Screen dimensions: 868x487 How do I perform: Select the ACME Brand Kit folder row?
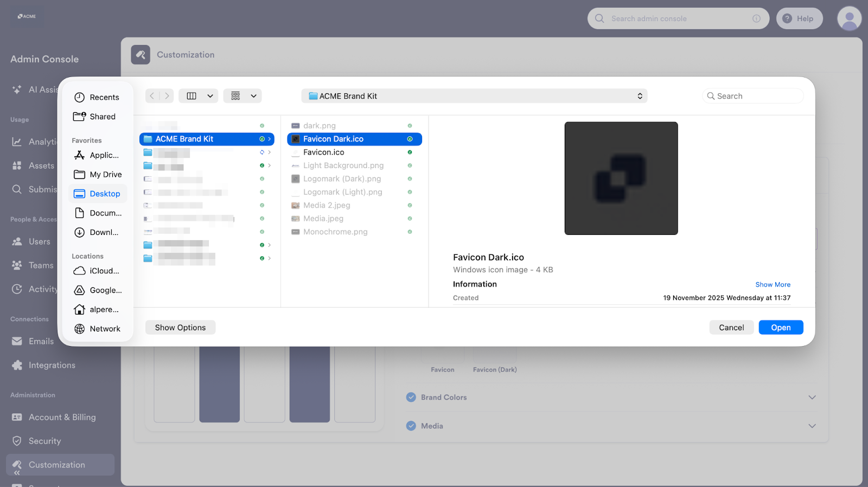[207, 139]
